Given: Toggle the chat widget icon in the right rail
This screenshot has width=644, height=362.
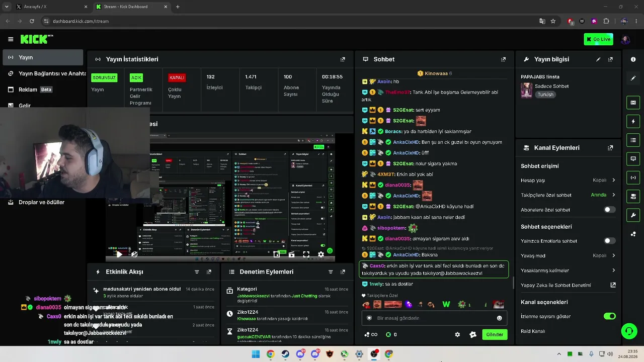Looking at the screenshot, I should coord(633,158).
